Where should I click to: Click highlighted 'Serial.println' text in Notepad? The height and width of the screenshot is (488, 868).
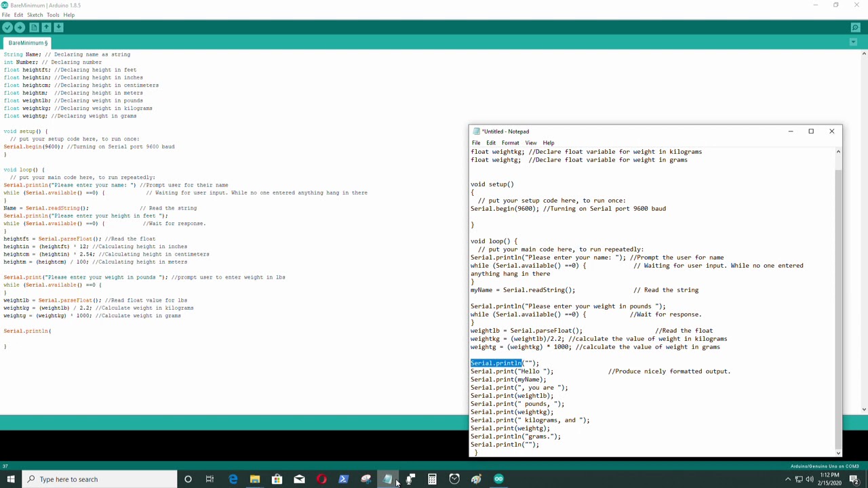pos(496,363)
